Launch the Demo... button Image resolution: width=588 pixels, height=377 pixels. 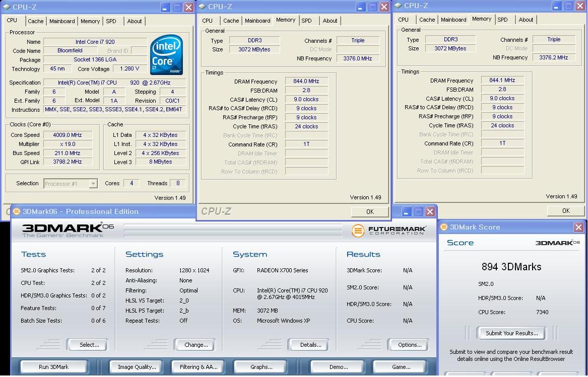pos(339,367)
